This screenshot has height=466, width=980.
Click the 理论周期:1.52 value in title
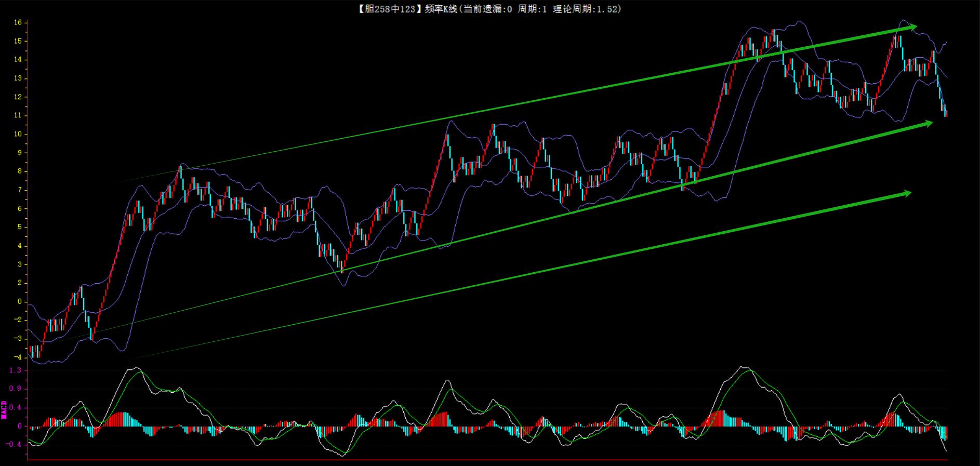pos(586,9)
